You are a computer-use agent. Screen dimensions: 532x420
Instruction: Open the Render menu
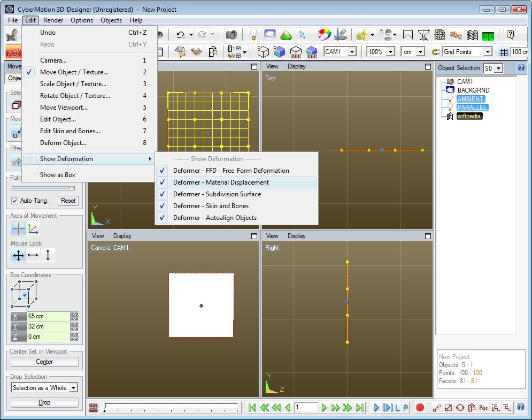pyautogui.click(x=53, y=20)
